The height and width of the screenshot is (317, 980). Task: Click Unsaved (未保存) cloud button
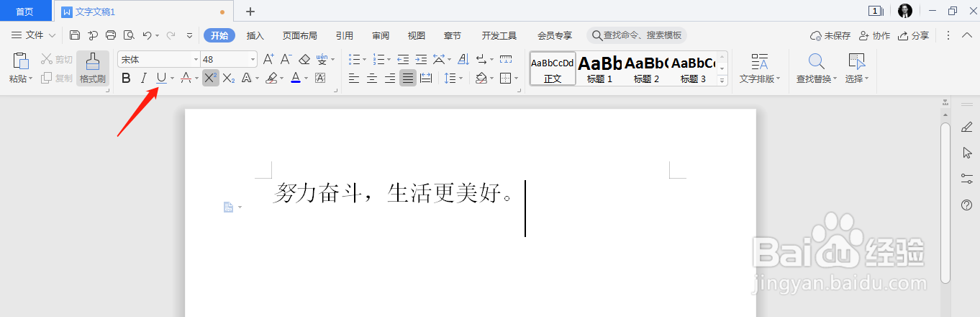tap(830, 35)
